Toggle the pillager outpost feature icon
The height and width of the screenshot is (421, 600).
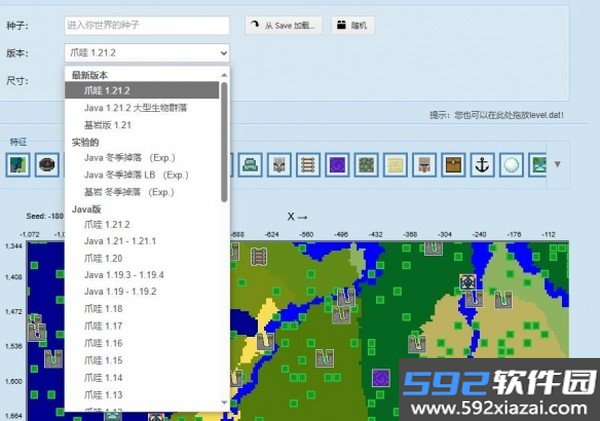tap(279, 165)
